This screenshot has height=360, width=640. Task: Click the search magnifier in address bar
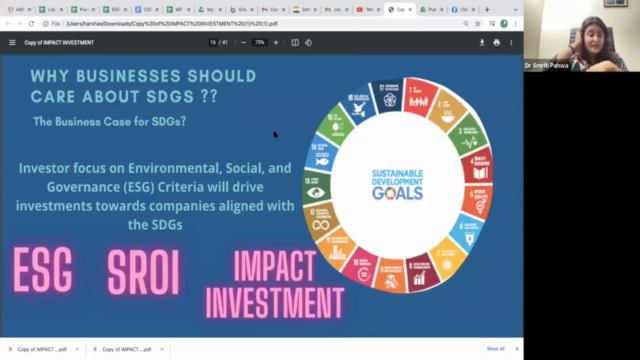[466, 24]
